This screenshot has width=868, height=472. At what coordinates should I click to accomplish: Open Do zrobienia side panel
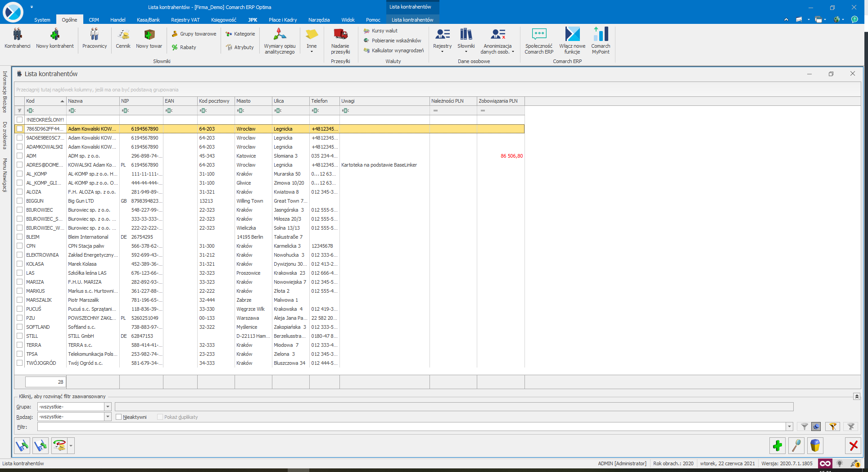click(x=5, y=135)
